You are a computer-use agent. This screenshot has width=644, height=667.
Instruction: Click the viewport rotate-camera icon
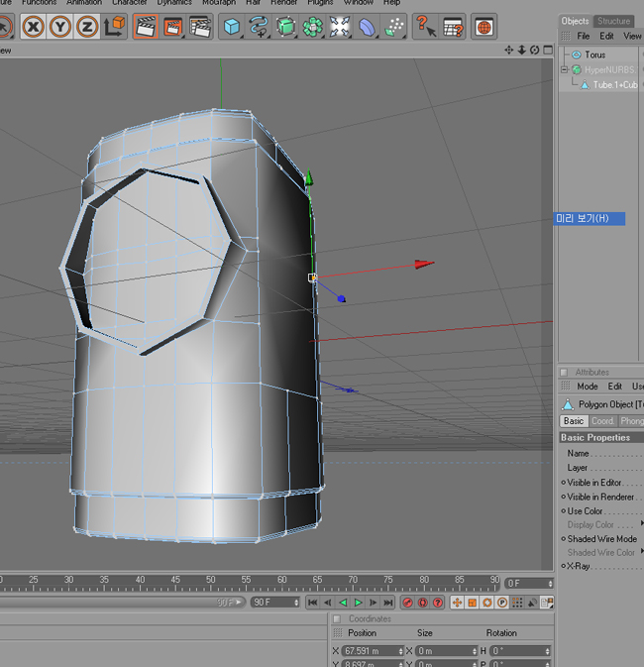[x=535, y=51]
